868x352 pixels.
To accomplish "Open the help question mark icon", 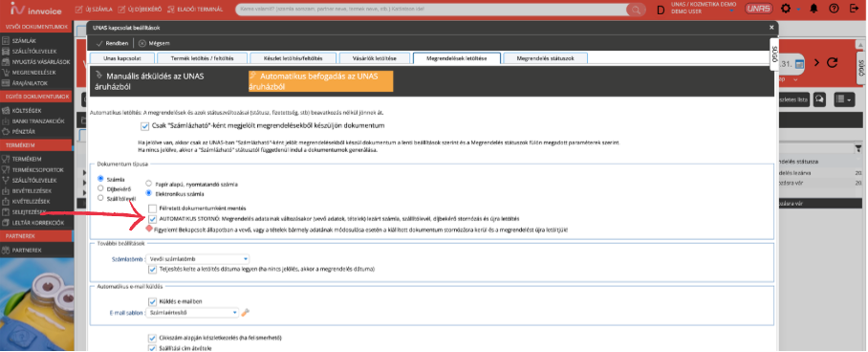I will click(x=834, y=9).
